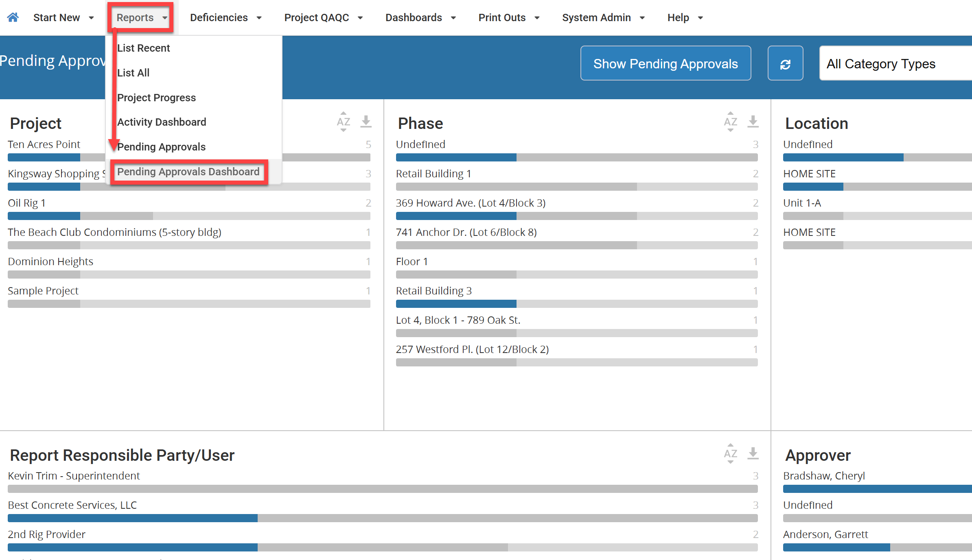Download the Phase panel data
Viewport: 972px width, 560px height.
click(x=753, y=122)
